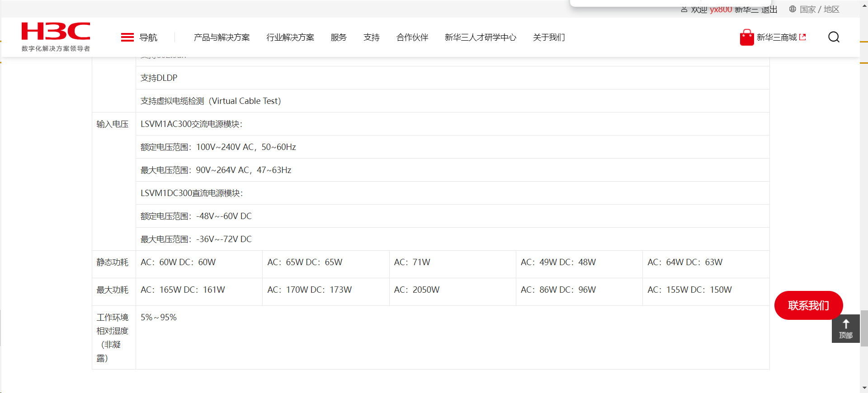Open the 新华三商城 link
Screen dimensions: 868x393
click(777, 37)
